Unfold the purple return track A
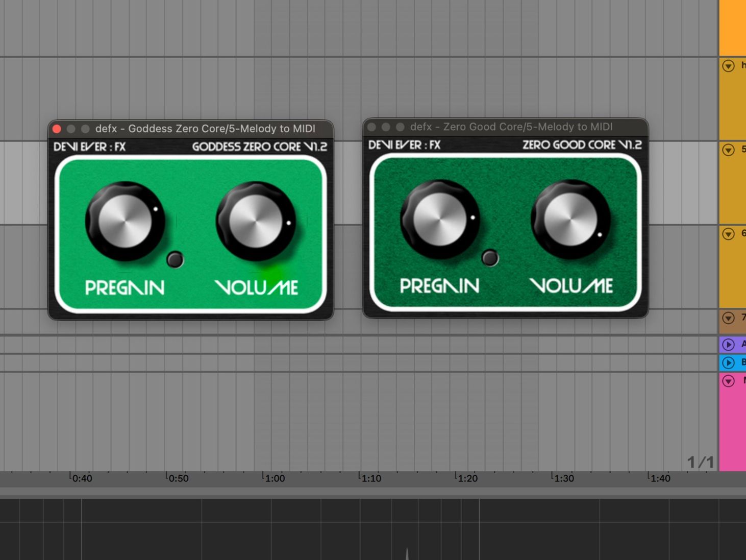This screenshot has height=560, width=746. pyautogui.click(x=729, y=345)
